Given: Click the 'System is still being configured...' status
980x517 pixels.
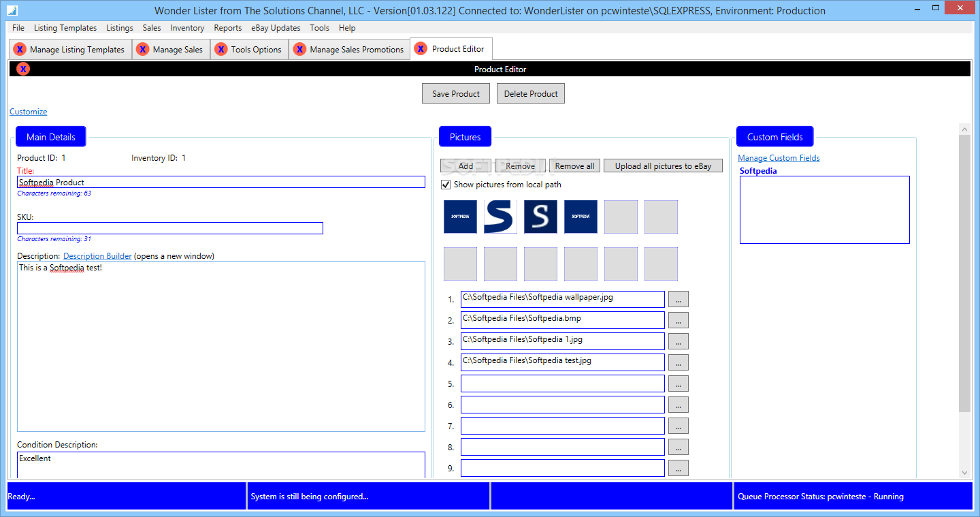Looking at the screenshot, I should tap(310, 497).
